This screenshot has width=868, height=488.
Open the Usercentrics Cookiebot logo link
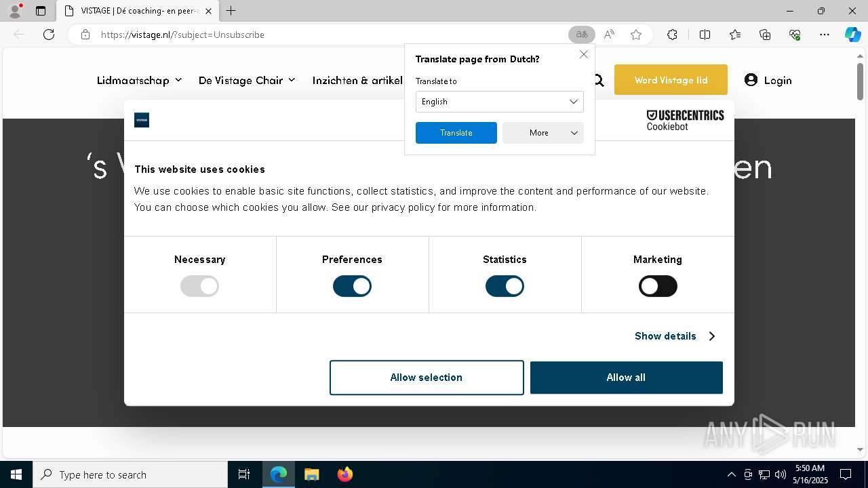(x=685, y=120)
